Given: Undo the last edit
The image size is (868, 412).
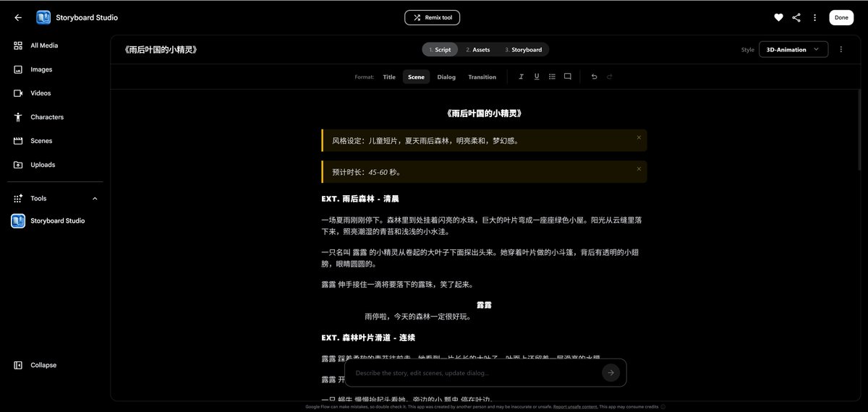Looking at the screenshot, I should [594, 77].
